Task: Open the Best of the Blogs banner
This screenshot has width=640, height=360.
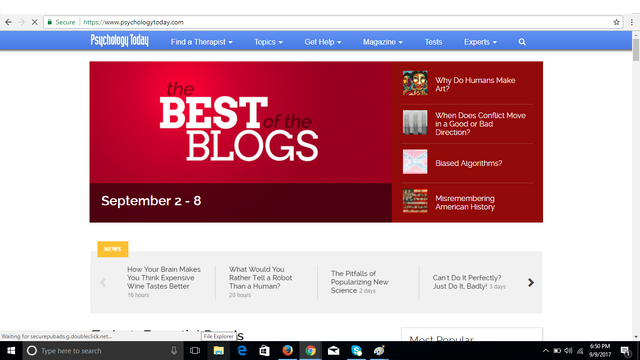Action: coord(241,142)
